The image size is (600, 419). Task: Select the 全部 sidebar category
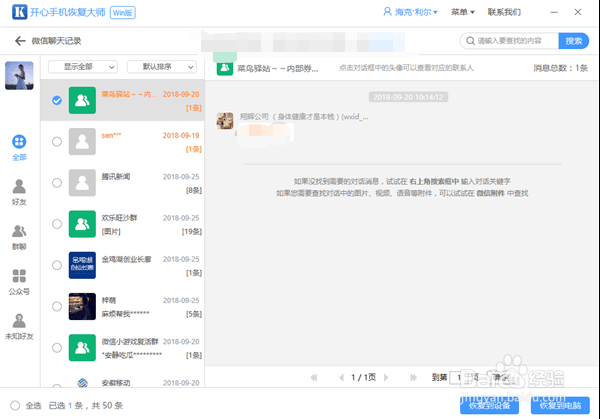(19, 147)
